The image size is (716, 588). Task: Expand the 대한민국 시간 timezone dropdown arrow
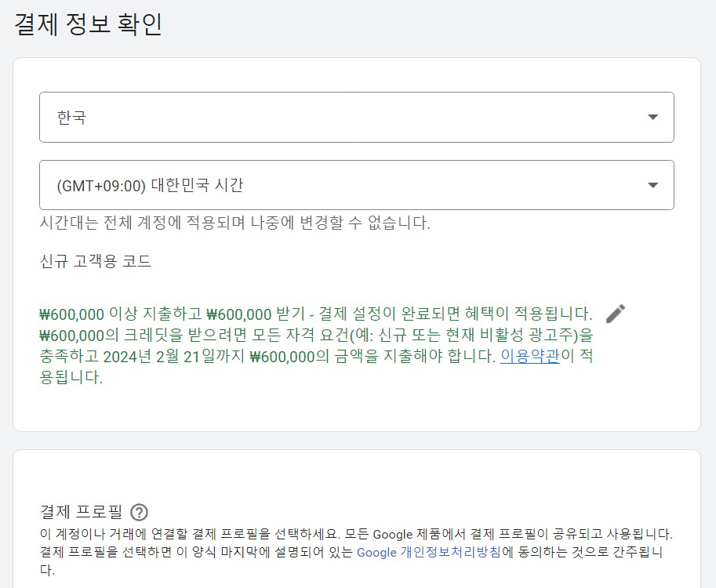point(653,185)
